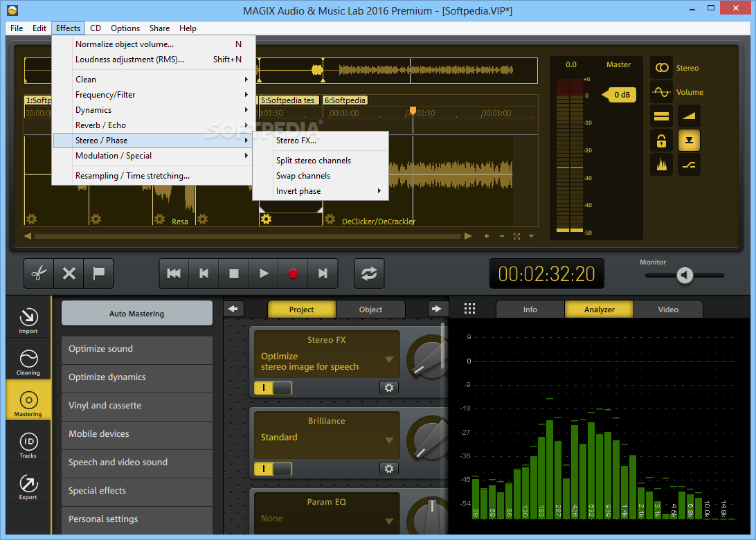Open Stereo FX gear settings
The height and width of the screenshot is (540, 756).
tap(388, 388)
